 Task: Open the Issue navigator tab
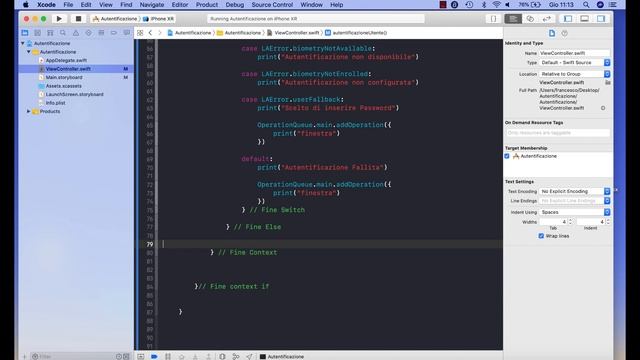tap(76, 33)
